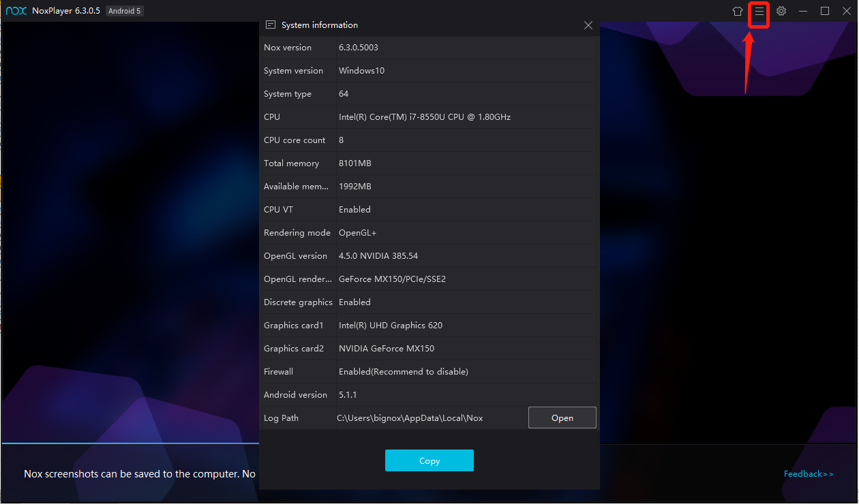This screenshot has height=504, width=859.
Task: Maximize the NoxPlayer window
Action: coord(825,12)
